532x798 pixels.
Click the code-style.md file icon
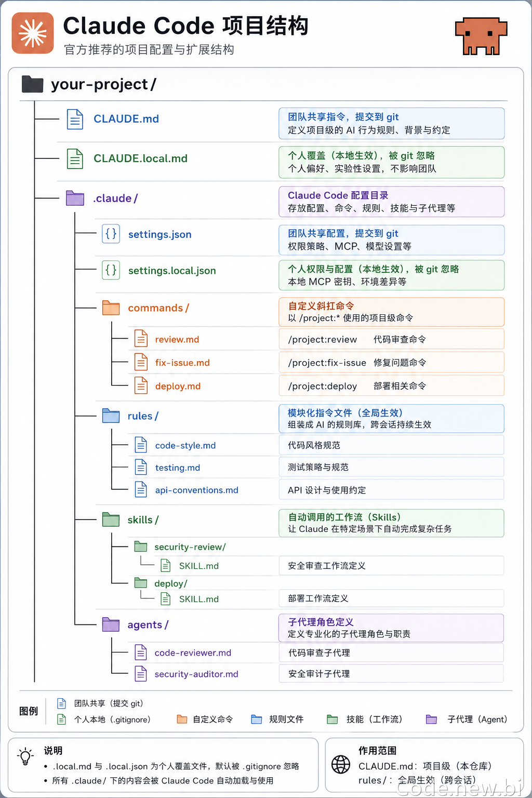[141, 445]
